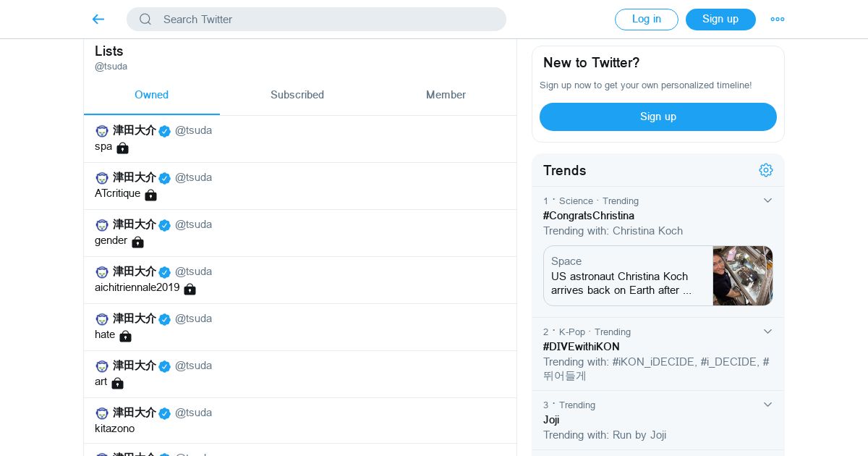The height and width of the screenshot is (456, 868).
Task: Click the back arrow icon
Action: [x=98, y=20]
